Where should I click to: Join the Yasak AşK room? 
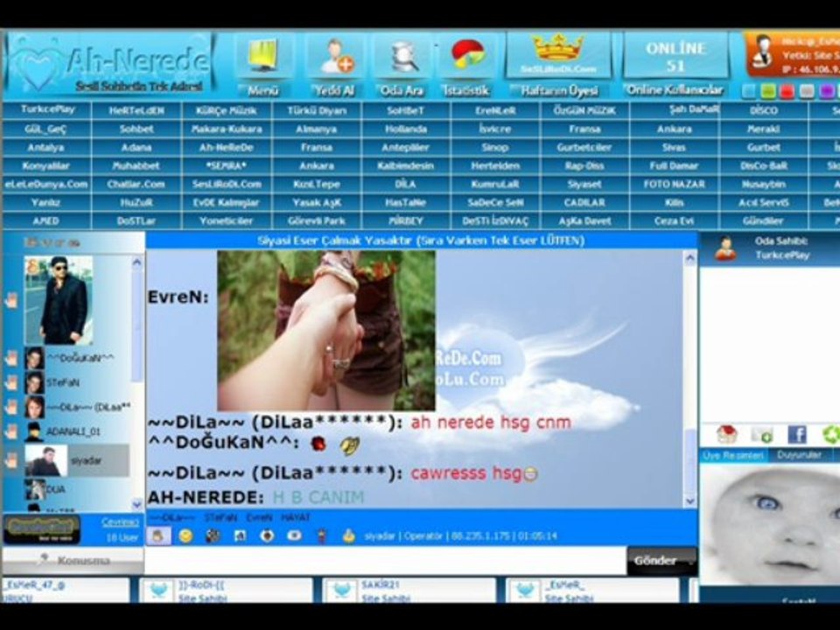[x=317, y=202]
